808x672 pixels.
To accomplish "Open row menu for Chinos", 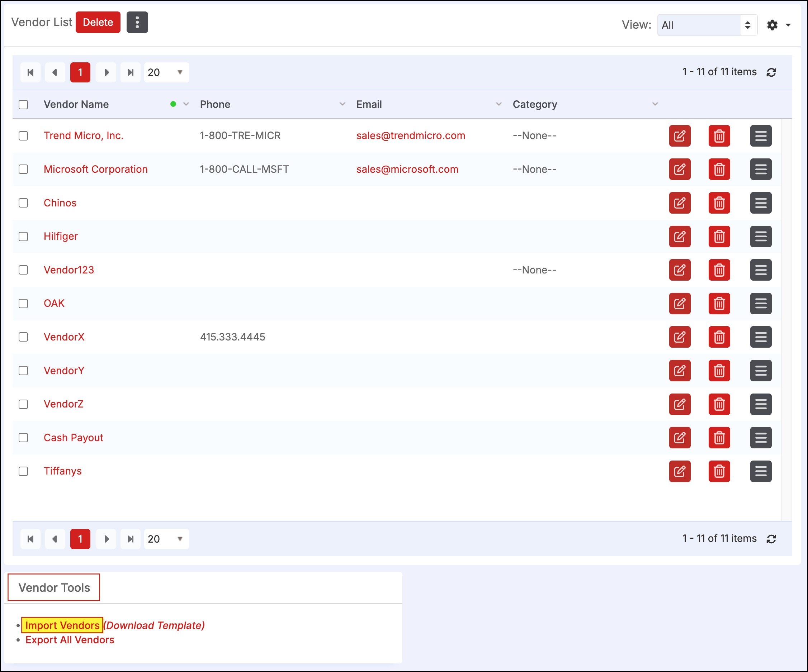I will pyautogui.click(x=761, y=202).
